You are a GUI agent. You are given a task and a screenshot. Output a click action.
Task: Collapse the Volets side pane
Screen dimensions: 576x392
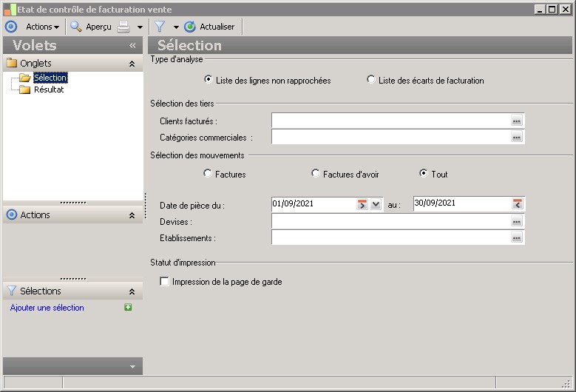pyautogui.click(x=132, y=45)
